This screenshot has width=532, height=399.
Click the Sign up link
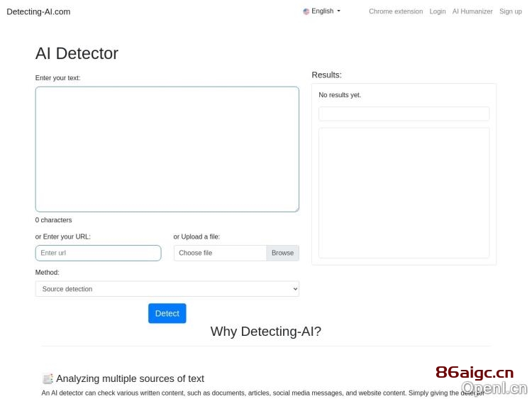(510, 11)
